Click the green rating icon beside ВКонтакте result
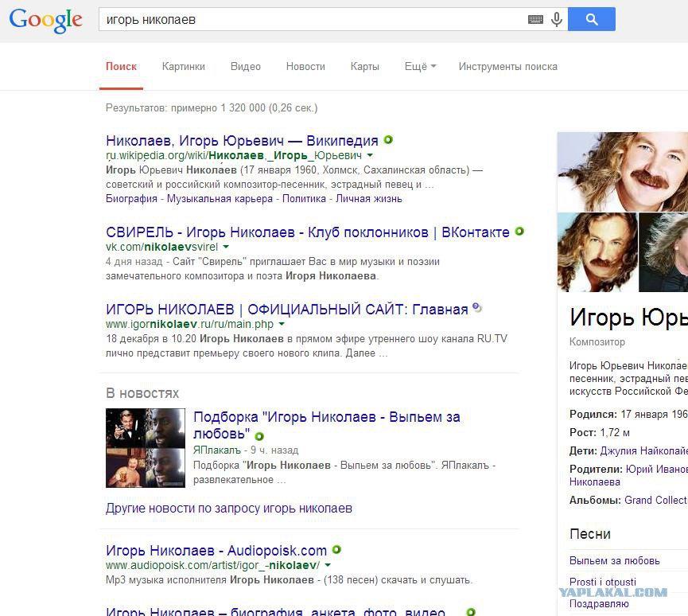688x616 pixels. point(519,232)
